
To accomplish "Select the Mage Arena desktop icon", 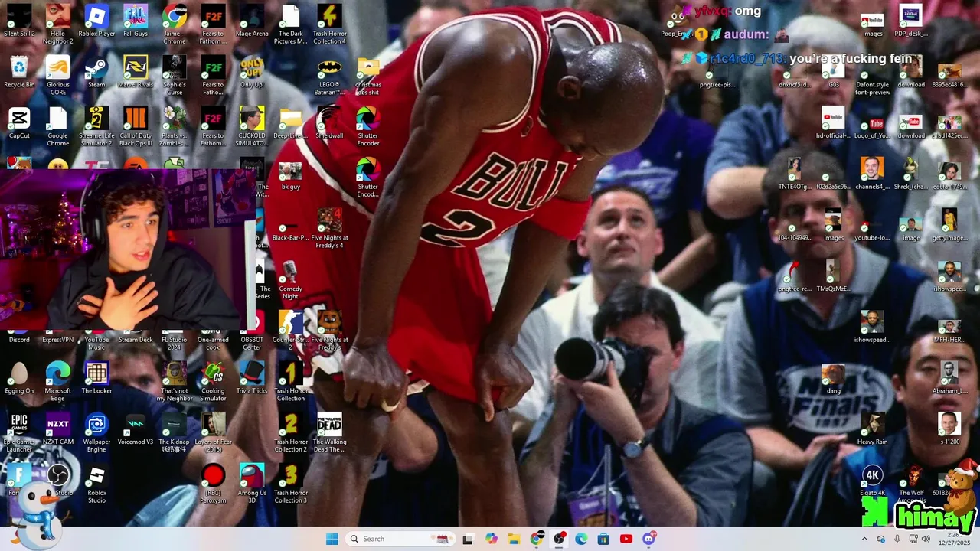I will pyautogui.click(x=252, y=21).
